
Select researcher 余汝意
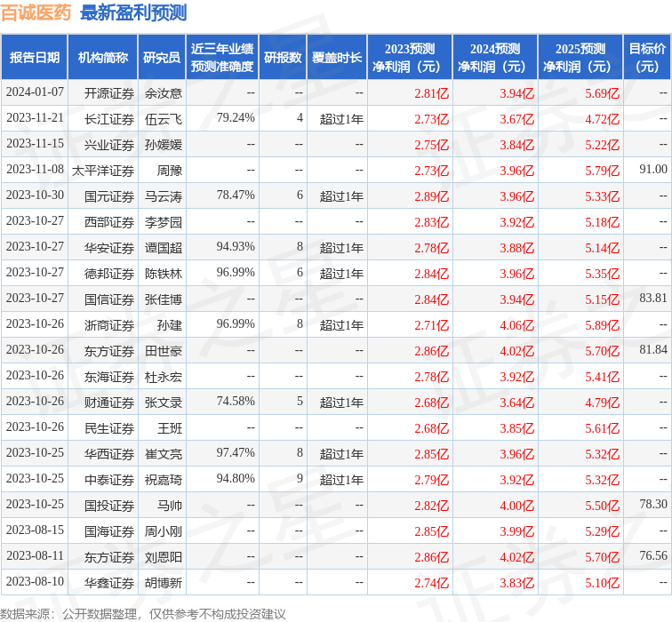pos(164,93)
